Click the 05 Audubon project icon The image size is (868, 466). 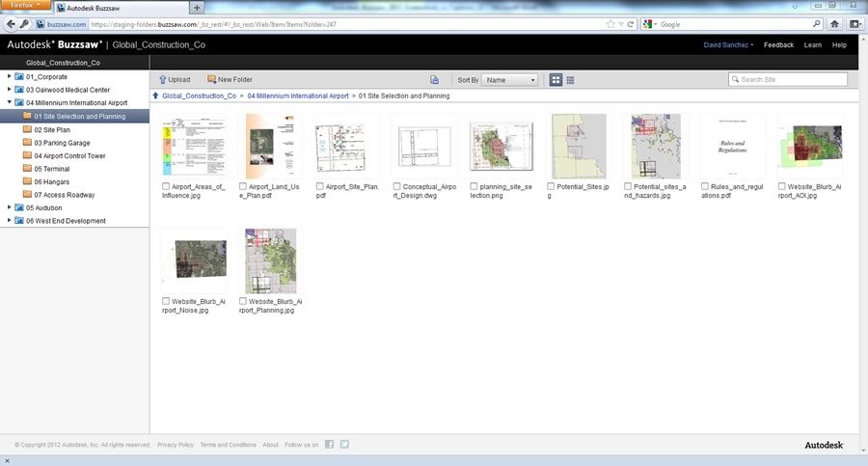[x=19, y=207]
